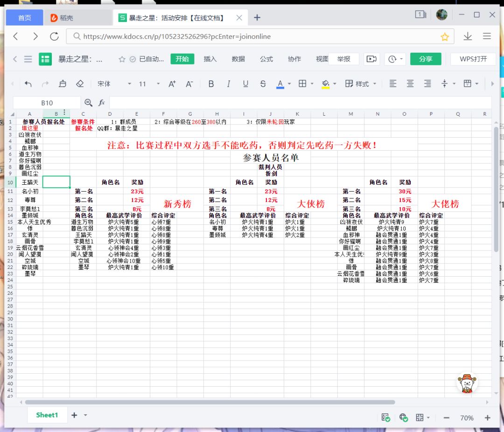Toggle strikethrough formatting

[263, 84]
